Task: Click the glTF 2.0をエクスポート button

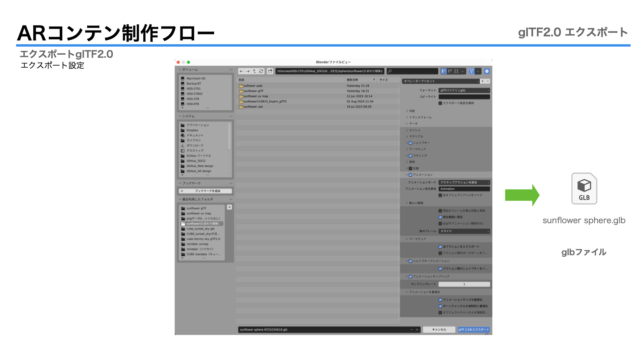Action: (x=474, y=330)
